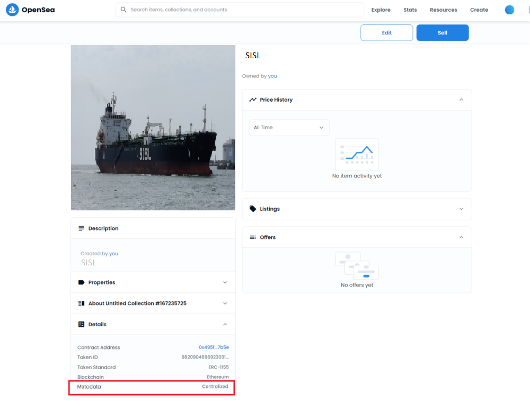Expand the Listings section
The width and height of the screenshot is (530, 420).
[461, 209]
